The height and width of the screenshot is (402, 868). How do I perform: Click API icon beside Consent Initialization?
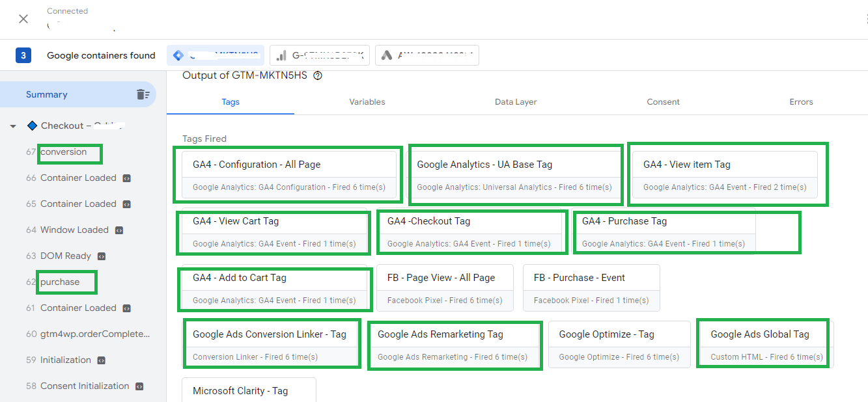point(139,386)
